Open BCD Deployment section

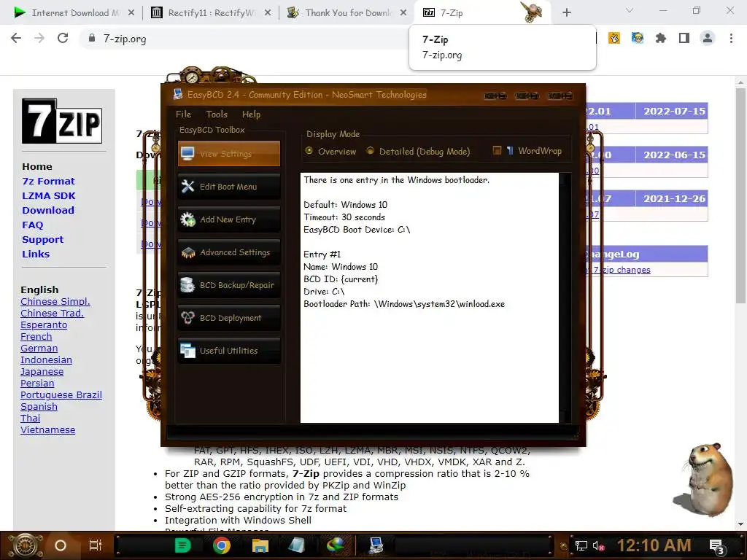(229, 318)
